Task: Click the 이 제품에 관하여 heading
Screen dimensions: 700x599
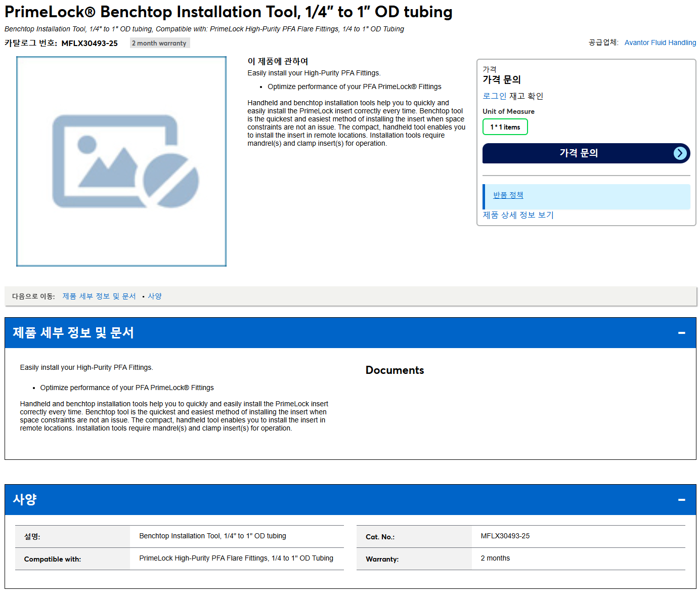Action: coord(278,61)
